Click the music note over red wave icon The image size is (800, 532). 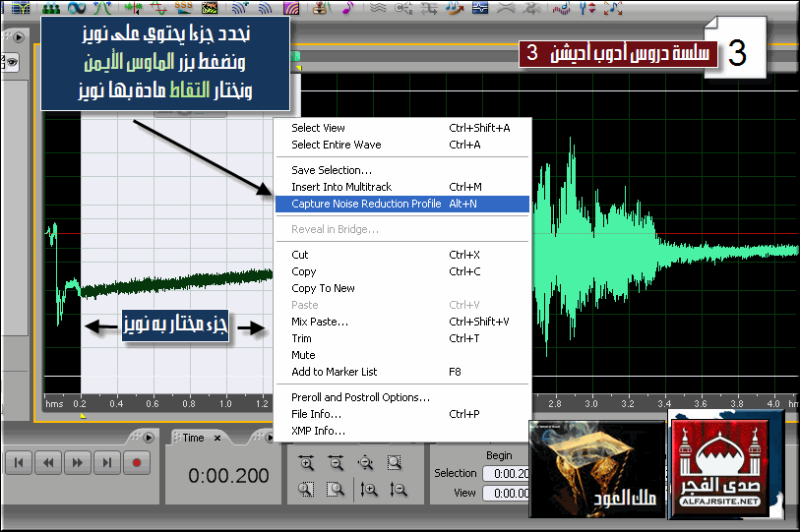(x=561, y=8)
